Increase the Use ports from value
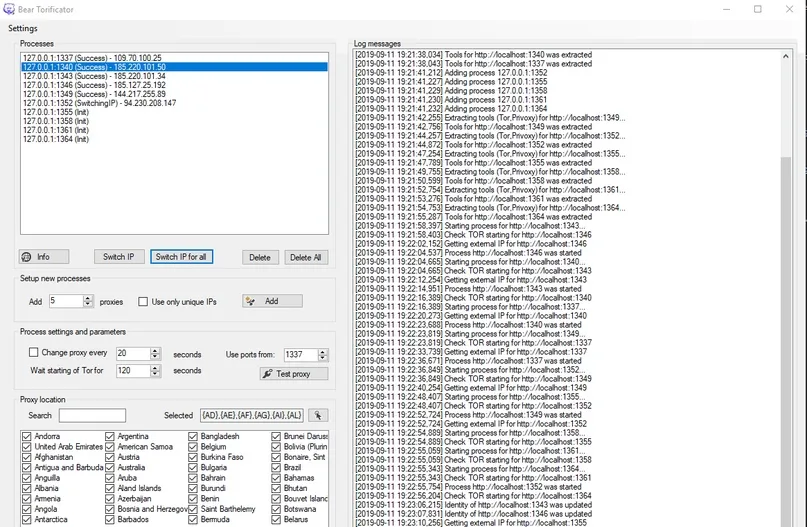The width and height of the screenshot is (807, 527). (322, 350)
